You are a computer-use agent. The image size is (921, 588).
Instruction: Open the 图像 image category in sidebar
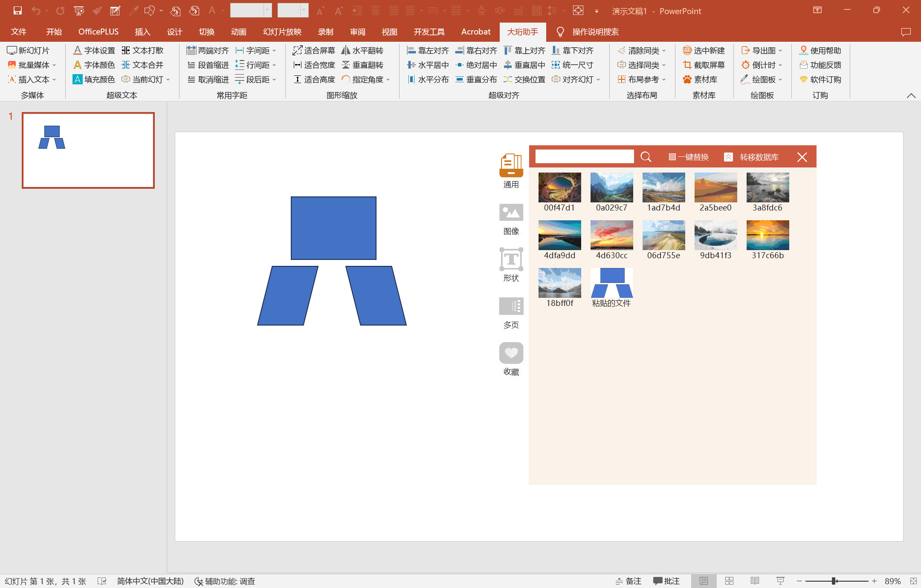coord(511,212)
